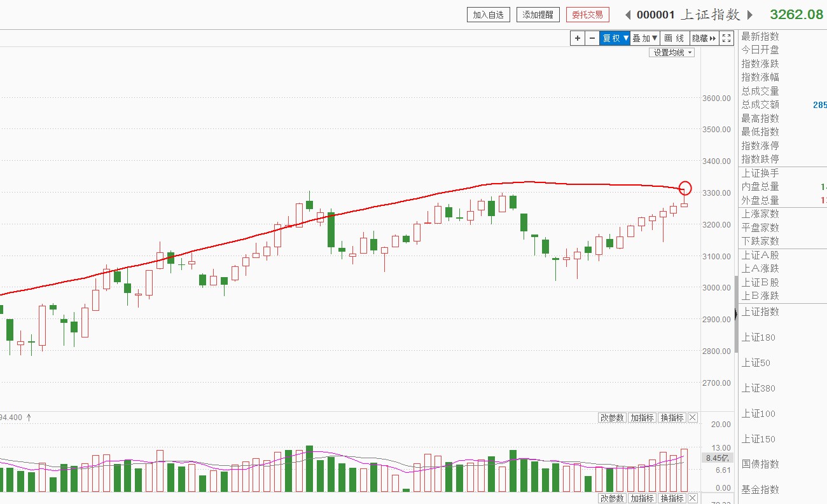Image resolution: width=827 pixels, height=504 pixels.
Task: Click 加指标 in the bottom panel
Action: tap(642, 498)
